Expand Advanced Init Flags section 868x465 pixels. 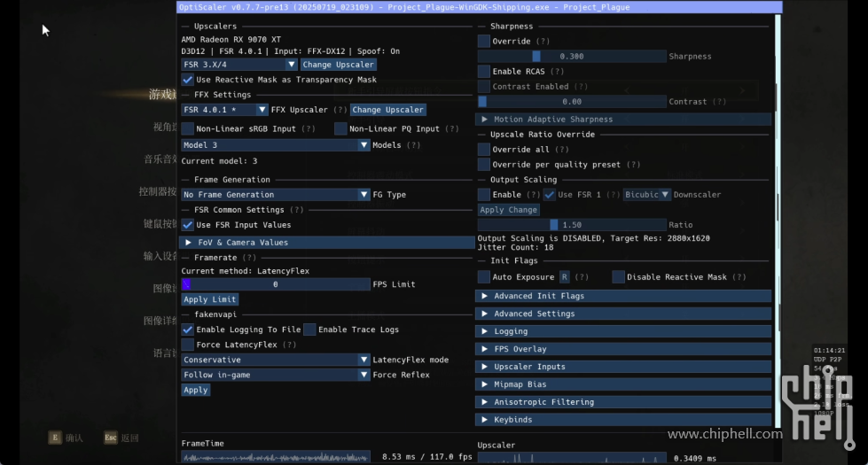tap(623, 297)
